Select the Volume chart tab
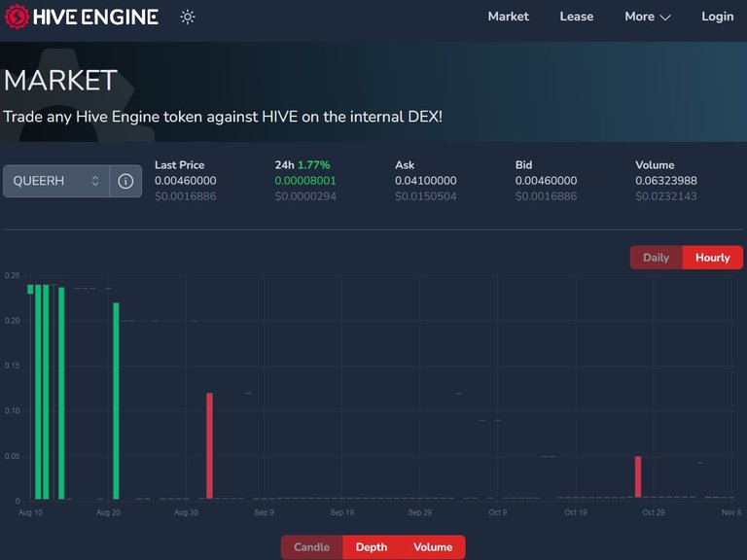747x560 pixels. point(433,547)
